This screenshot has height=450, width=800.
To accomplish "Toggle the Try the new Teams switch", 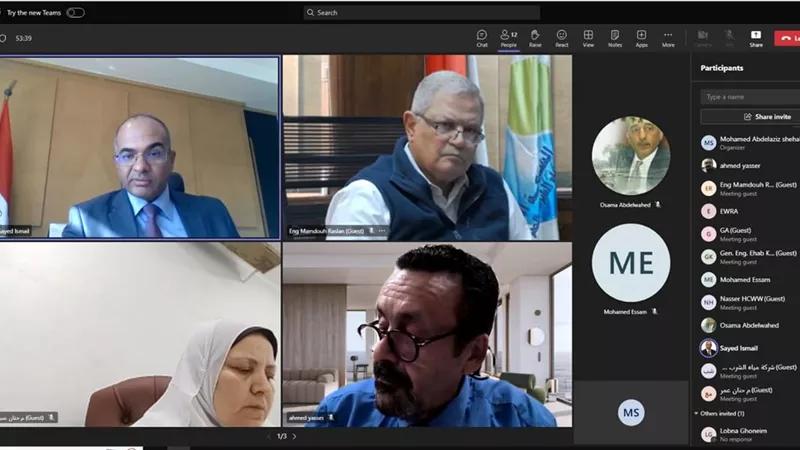I will click(76, 13).
